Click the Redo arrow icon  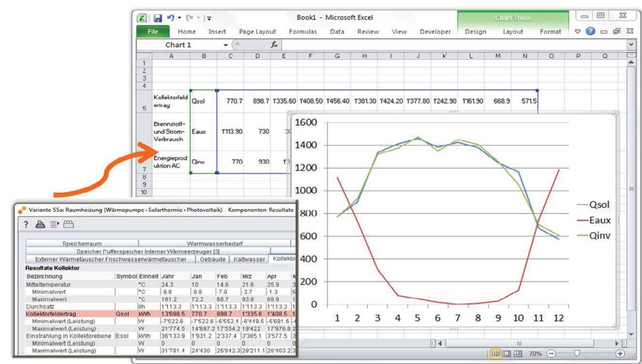pyautogui.click(x=189, y=18)
